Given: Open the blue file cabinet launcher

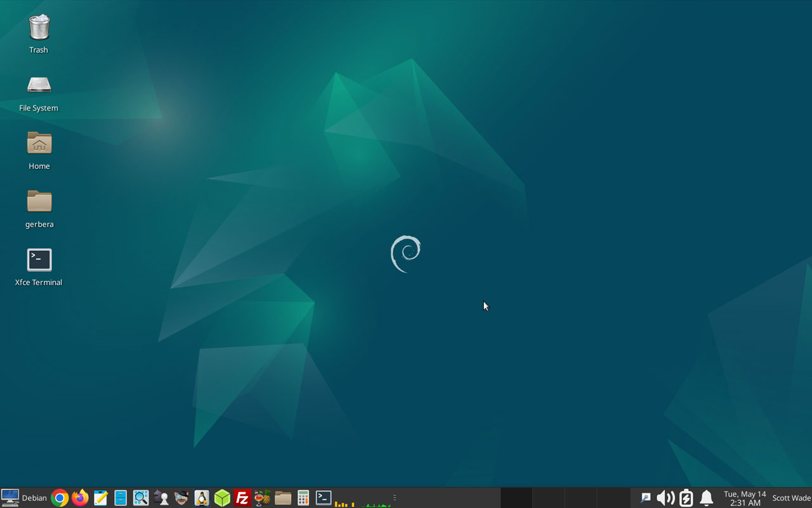Looking at the screenshot, I should pos(121,498).
